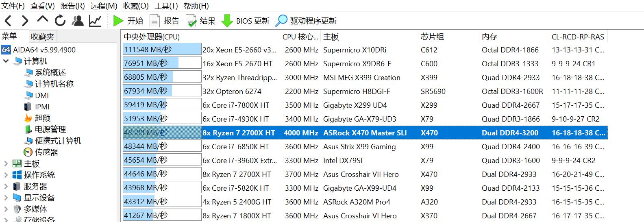Screen dimensions: 644x222
Task: Go up a level with up arrow icon
Action: pyautogui.click(x=42, y=20)
